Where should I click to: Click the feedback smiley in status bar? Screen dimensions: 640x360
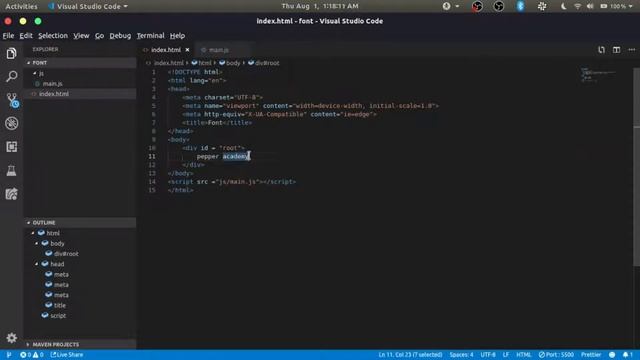point(612,355)
